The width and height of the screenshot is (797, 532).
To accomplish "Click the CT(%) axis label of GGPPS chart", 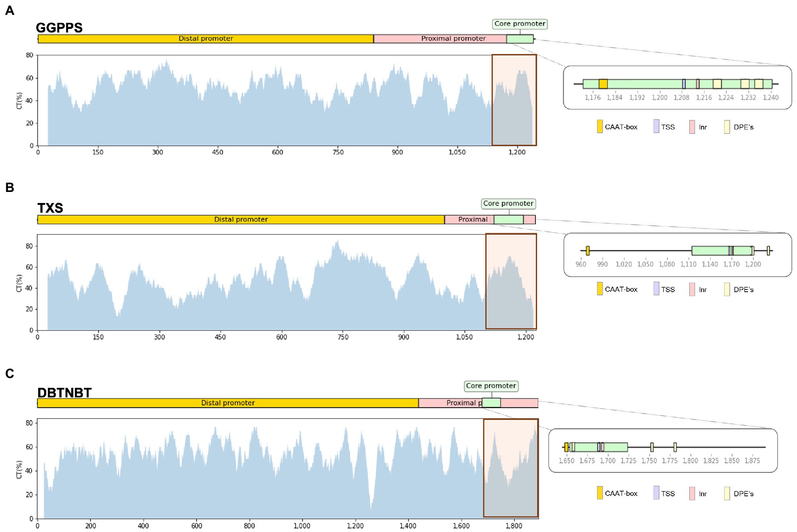I will (x=20, y=101).
